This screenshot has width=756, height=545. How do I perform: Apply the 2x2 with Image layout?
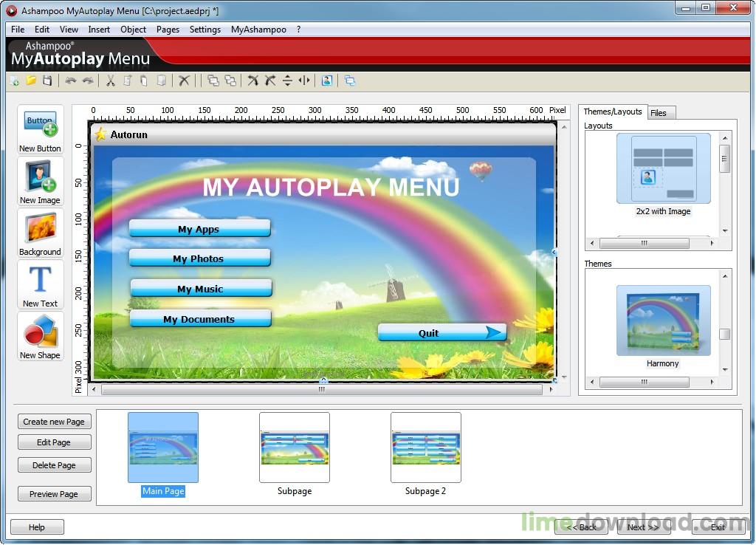click(662, 168)
